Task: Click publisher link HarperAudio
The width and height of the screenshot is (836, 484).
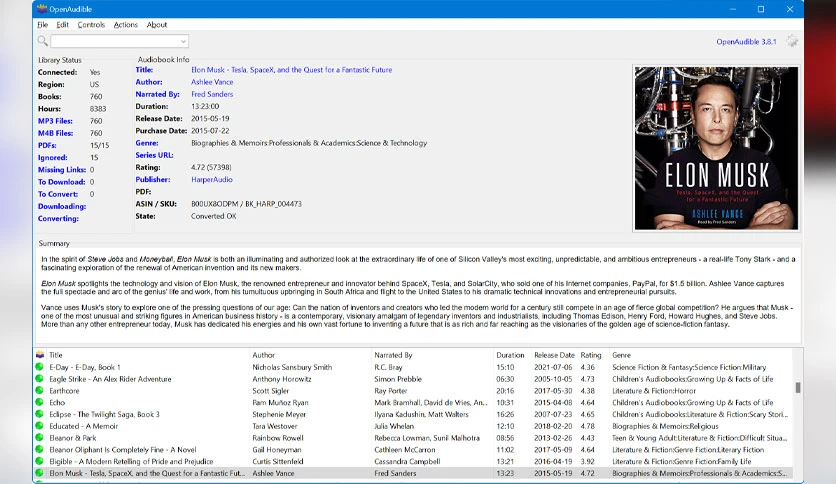Action: (x=212, y=180)
